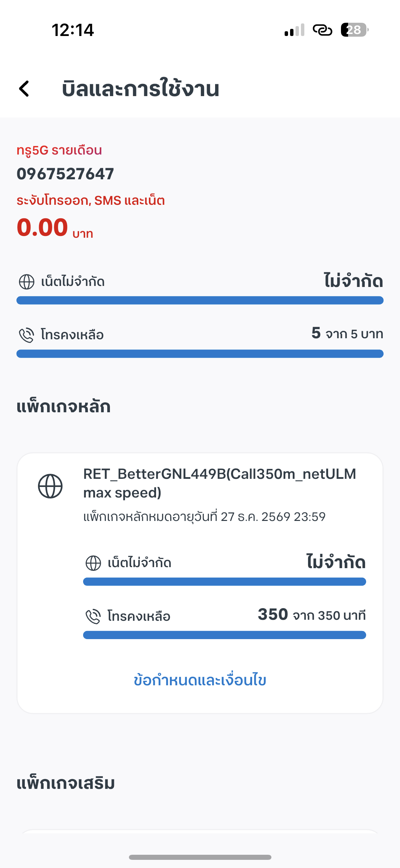The height and width of the screenshot is (868, 400).
Task: Tap the 350 minutes remaining progress bar
Action: click(224, 635)
